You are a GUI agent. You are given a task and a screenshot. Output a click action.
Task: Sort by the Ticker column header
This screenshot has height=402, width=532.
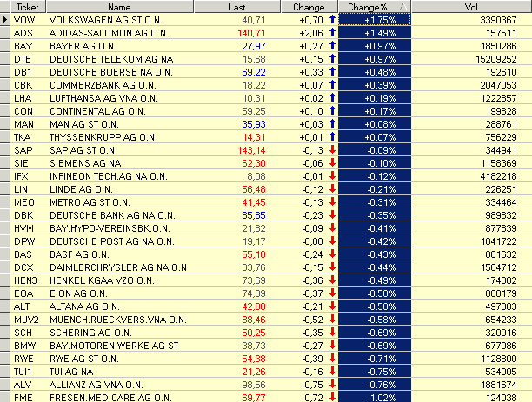28,7
